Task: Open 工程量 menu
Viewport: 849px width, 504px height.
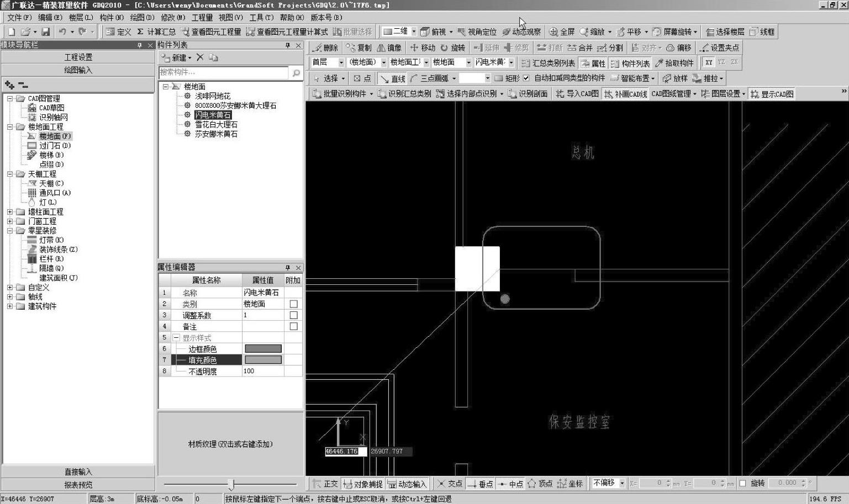Action: 202,18
